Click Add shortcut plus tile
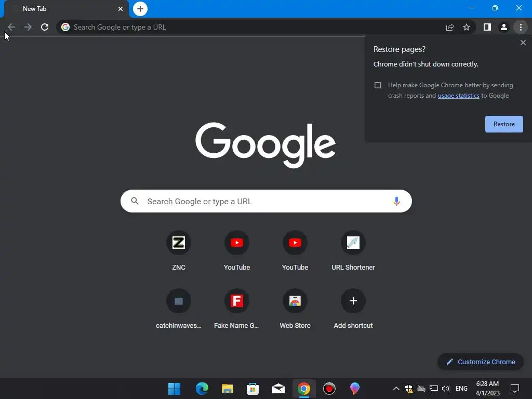Screen dimensions: 532x399 [x=353, y=309]
